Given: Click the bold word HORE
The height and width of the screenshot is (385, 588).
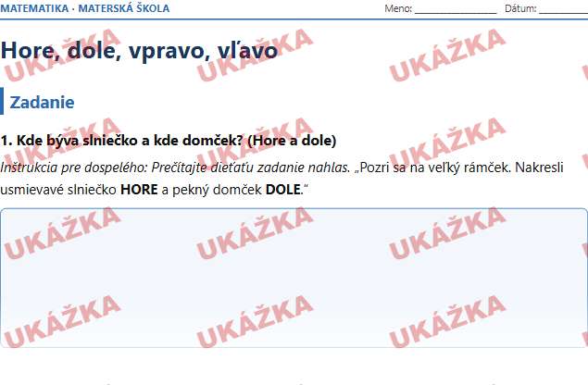Looking at the screenshot, I should 139,190.
